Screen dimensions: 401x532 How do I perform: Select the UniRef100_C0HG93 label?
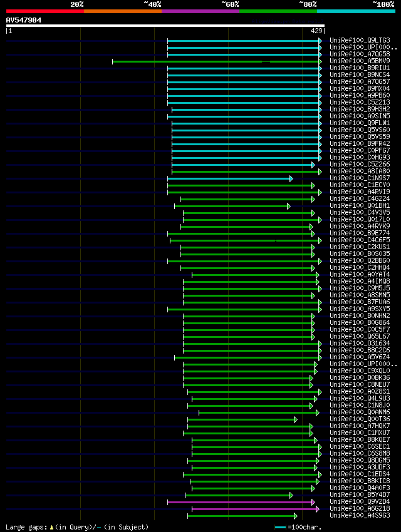click(360, 158)
